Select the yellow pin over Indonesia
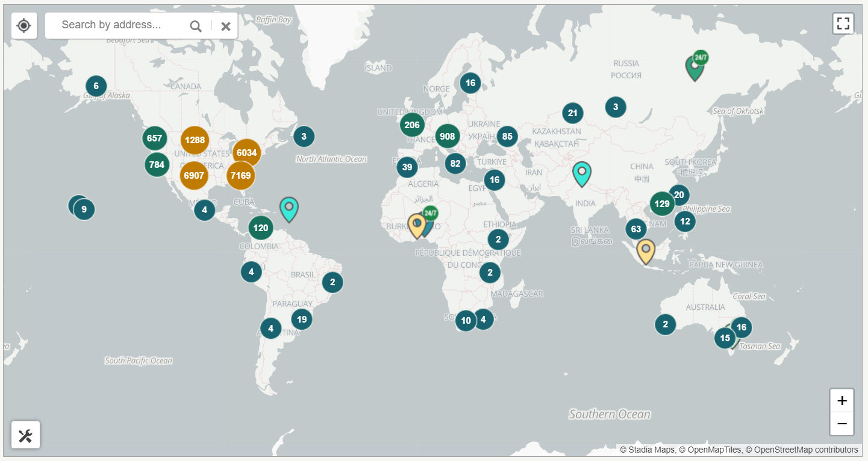The height and width of the screenshot is (461, 868). (x=645, y=250)
